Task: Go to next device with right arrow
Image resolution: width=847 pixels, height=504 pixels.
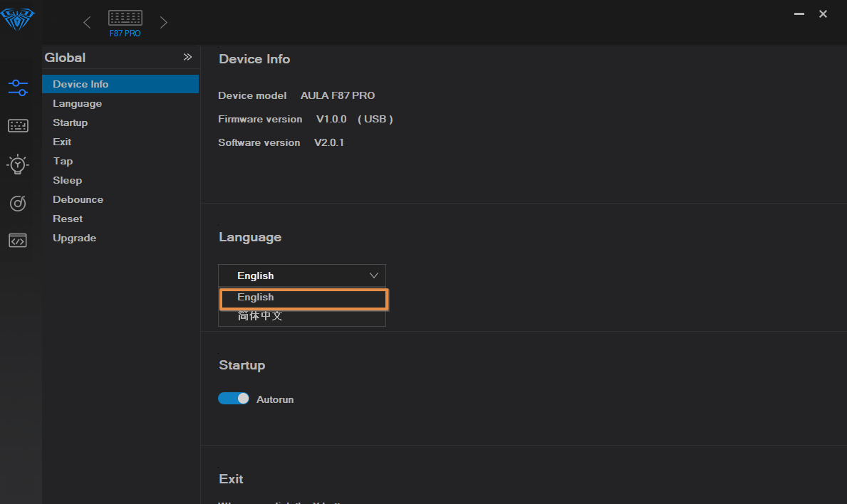Action: coord(164,22)
